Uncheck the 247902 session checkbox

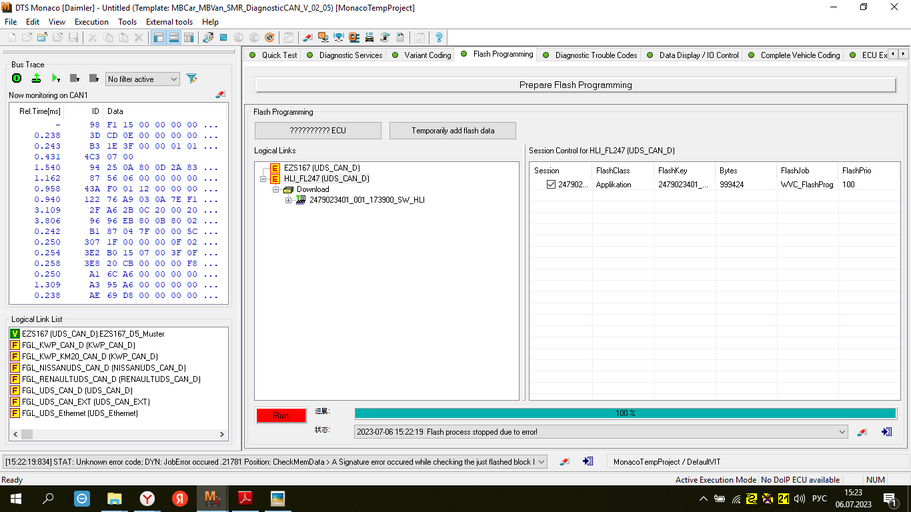551,184
